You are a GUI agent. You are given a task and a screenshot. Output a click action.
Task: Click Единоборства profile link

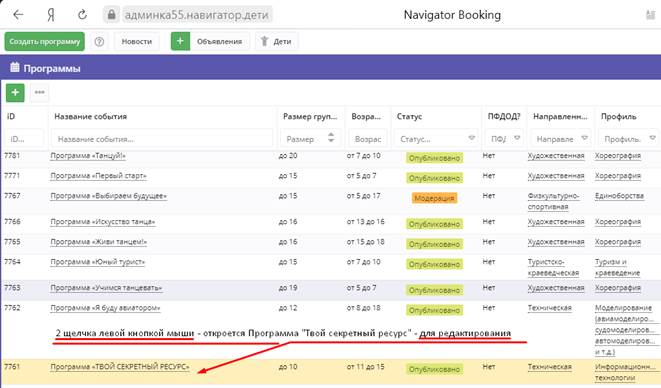pyautogui.click(x=619, y=196)
